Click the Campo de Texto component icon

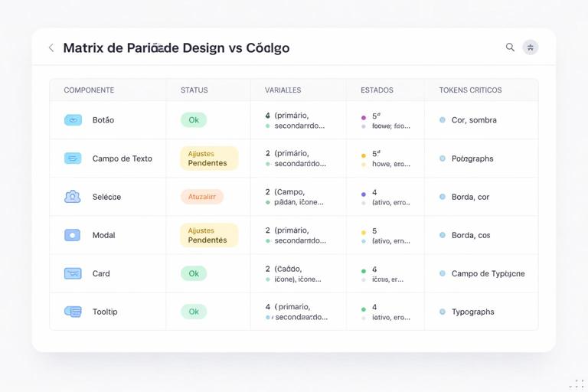pos(73,158)
